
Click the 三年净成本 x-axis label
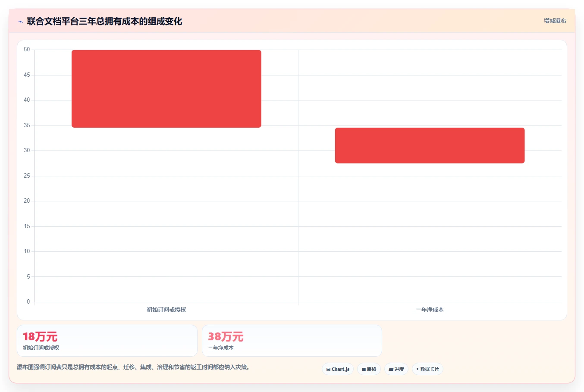click(x=430, y=310)
